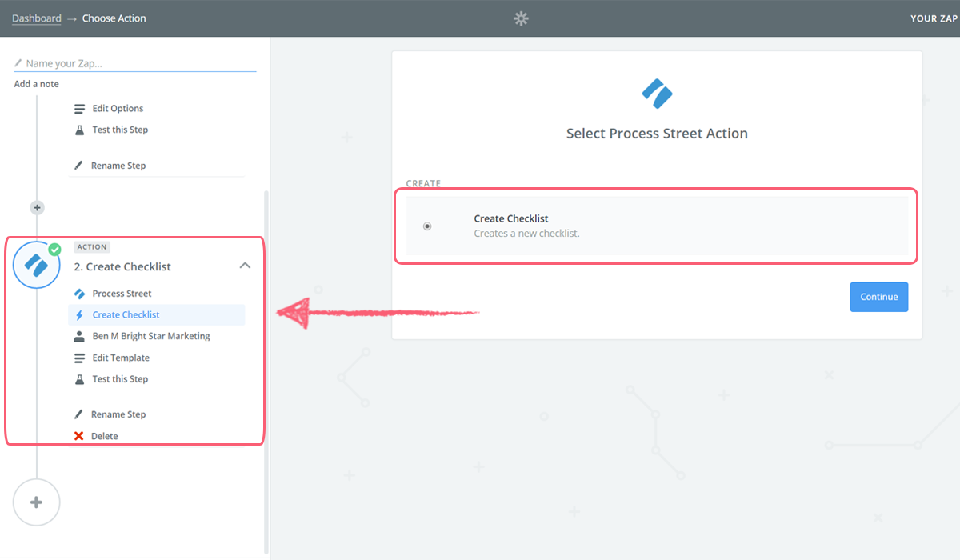This screenshot has height=560, width=960.
Task: Click the Process Street step circle icon
Action: [x=37, y=266]
